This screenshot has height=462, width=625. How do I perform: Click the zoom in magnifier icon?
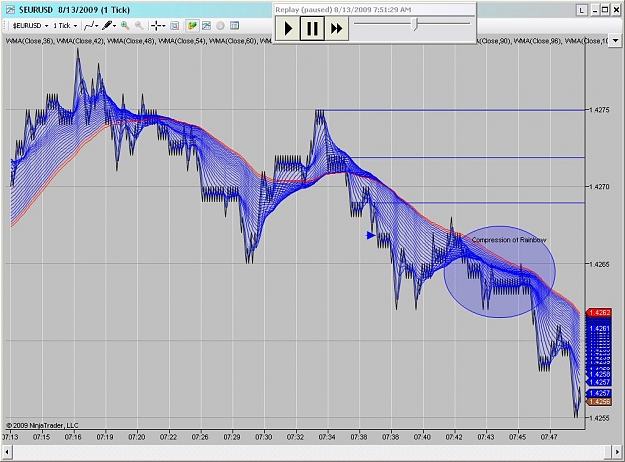pyautogui.click(x=125, y=26)
